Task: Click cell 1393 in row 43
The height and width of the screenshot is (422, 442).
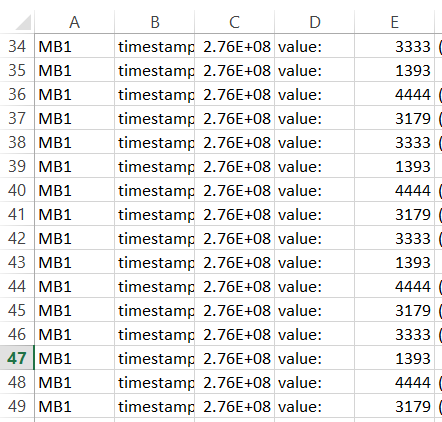Action: point(394,262)
